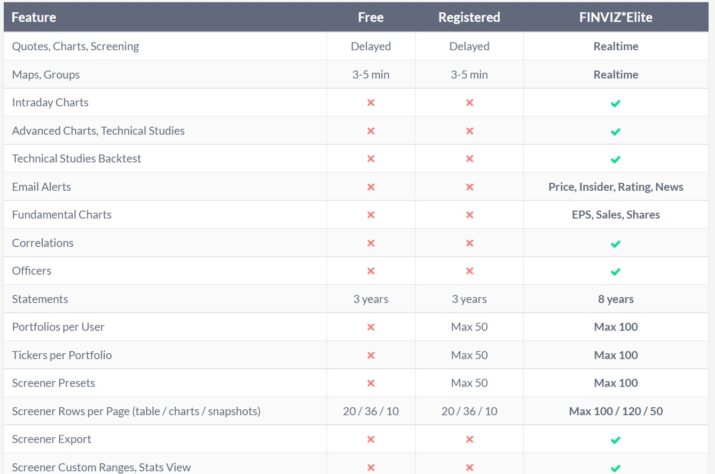Click 'EPS, Sales, Shares' in Fundamental Charts row

click(616, 215)
